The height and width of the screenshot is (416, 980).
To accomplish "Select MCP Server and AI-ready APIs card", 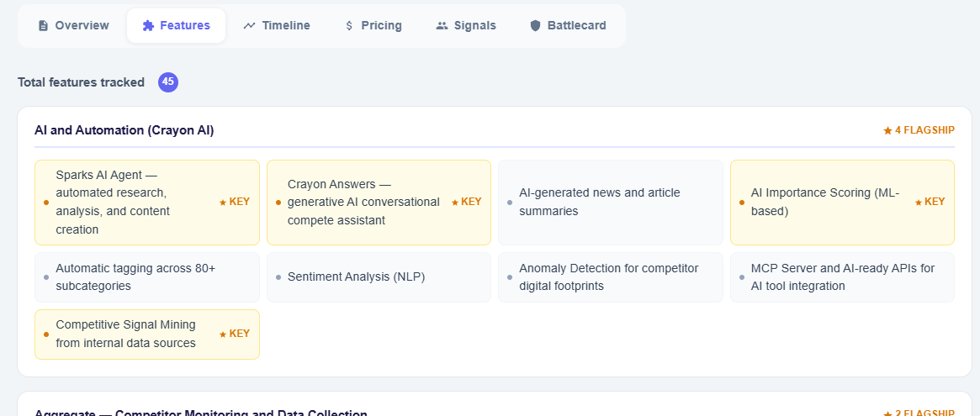I will tap(843, 277).
